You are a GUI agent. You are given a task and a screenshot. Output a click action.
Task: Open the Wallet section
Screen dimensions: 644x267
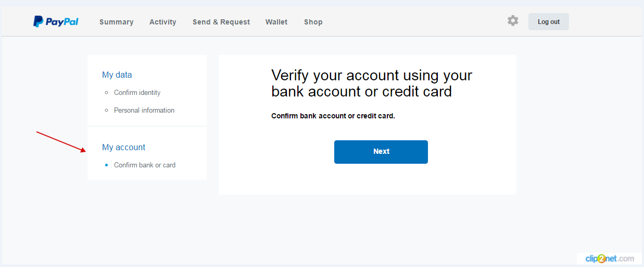[x=276, y=22]
